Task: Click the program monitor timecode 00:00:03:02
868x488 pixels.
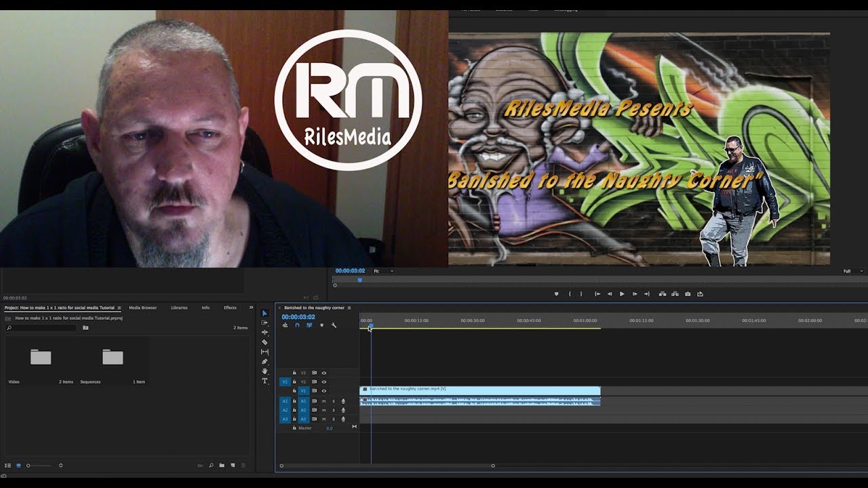Action: (350, 271)
